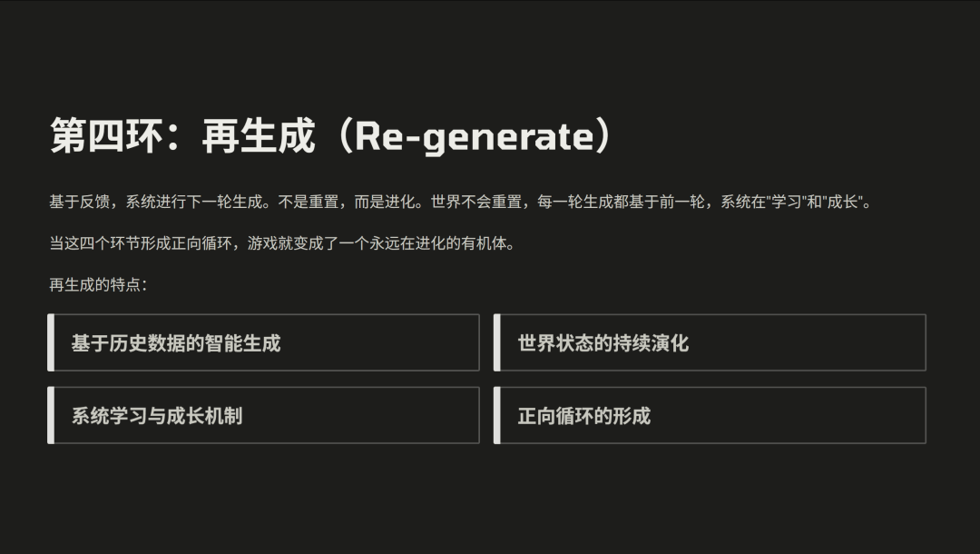Click the white accent bar on "正向循环的形成"
The height and width of the screenshot is (554, 980).
[497, 416]
